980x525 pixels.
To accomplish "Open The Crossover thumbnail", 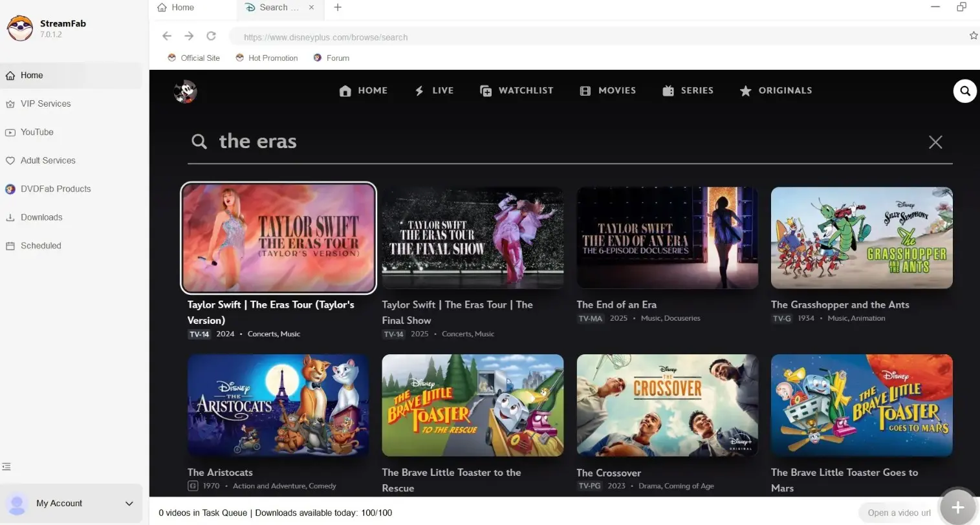I will (668, 405).
